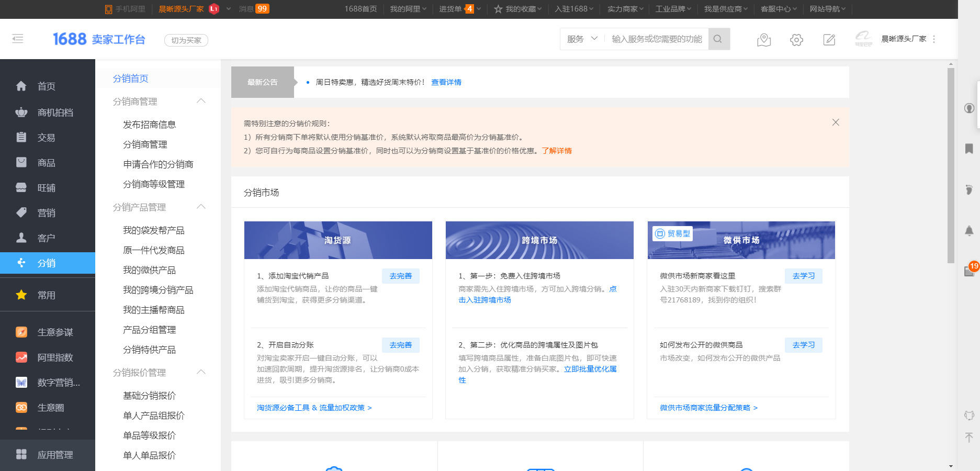Open 发布招商信息 menu item
Viewport: 980px width, 471px height.
click(x=150, y=125)
